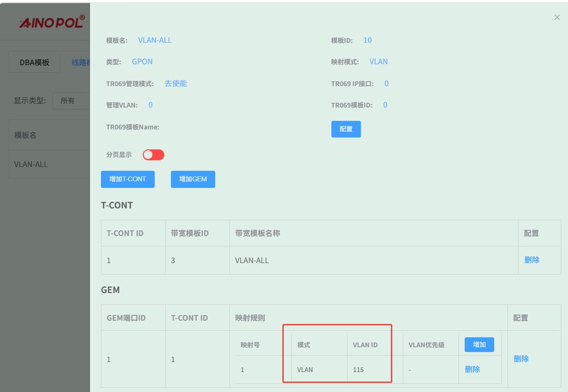Click the 增加GEM button
Viewport: 568px width, 392px height.
(193, 179)
